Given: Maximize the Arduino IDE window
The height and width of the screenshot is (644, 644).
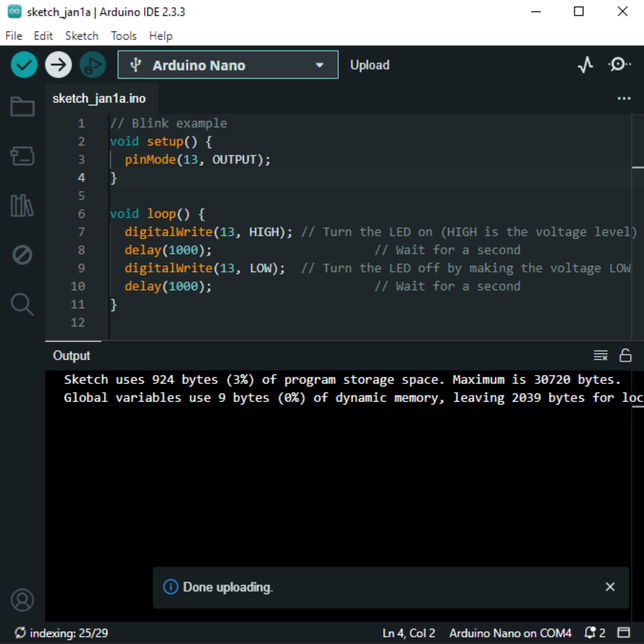Looking at the screenshot, I should (x=579, y=12).
